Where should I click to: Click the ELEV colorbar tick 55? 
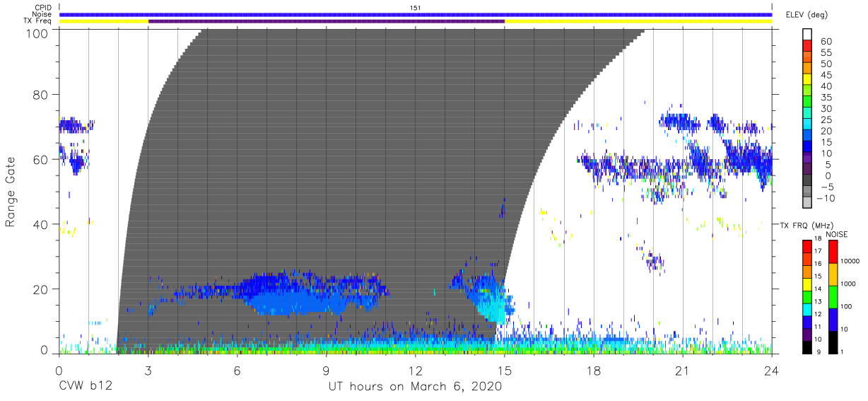[x=826, y=53]
